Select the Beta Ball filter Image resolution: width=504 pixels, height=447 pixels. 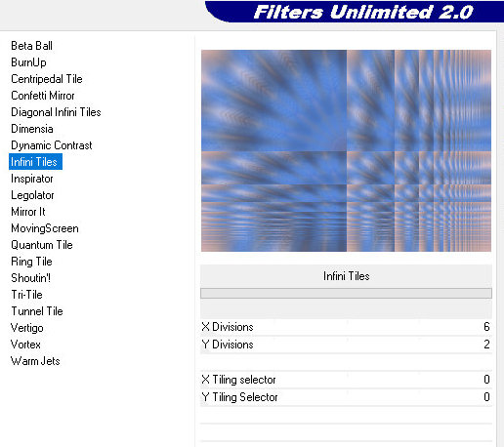click(31, 46)
